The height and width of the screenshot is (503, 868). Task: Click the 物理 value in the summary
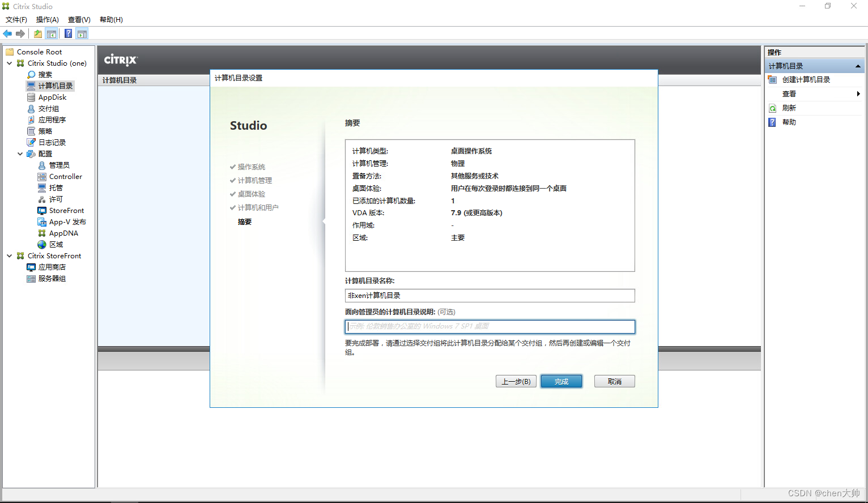[458, 164]
